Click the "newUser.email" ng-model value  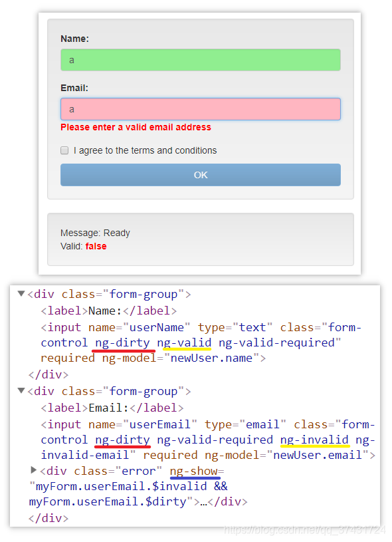pyautogui.click(x=318, y=455)
